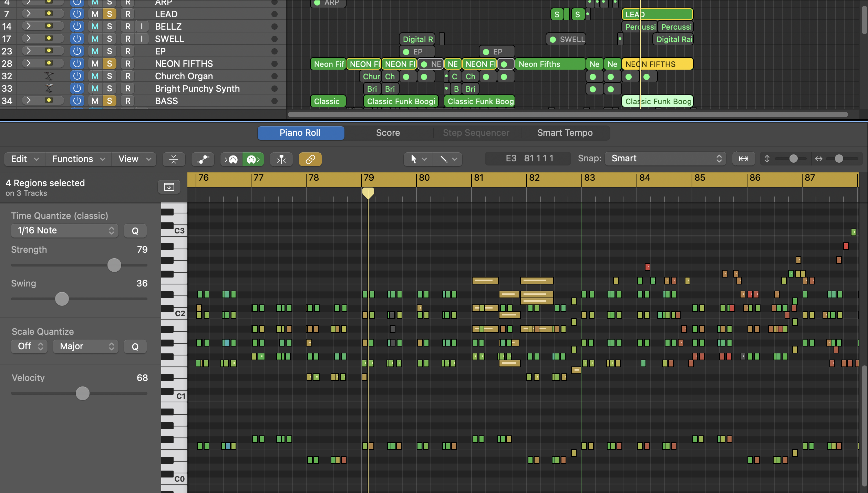
Task: Expand the LEAD track stack
Action: pos(29,14)
